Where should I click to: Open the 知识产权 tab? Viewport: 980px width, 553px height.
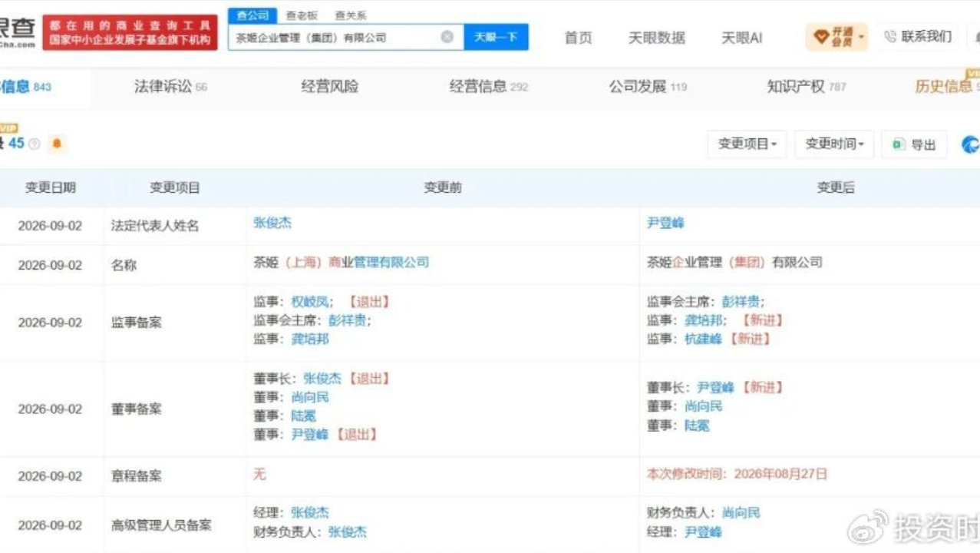[807, 87]
